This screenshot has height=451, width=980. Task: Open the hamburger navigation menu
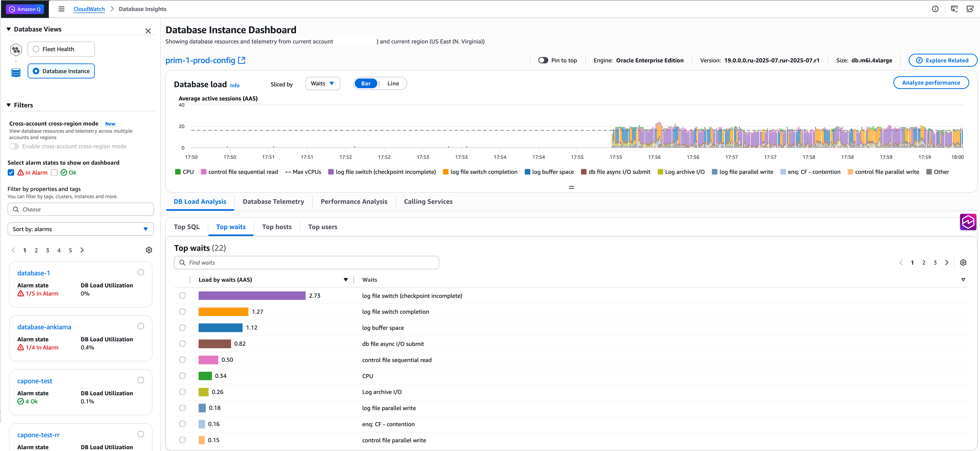(x=61, y=9)
